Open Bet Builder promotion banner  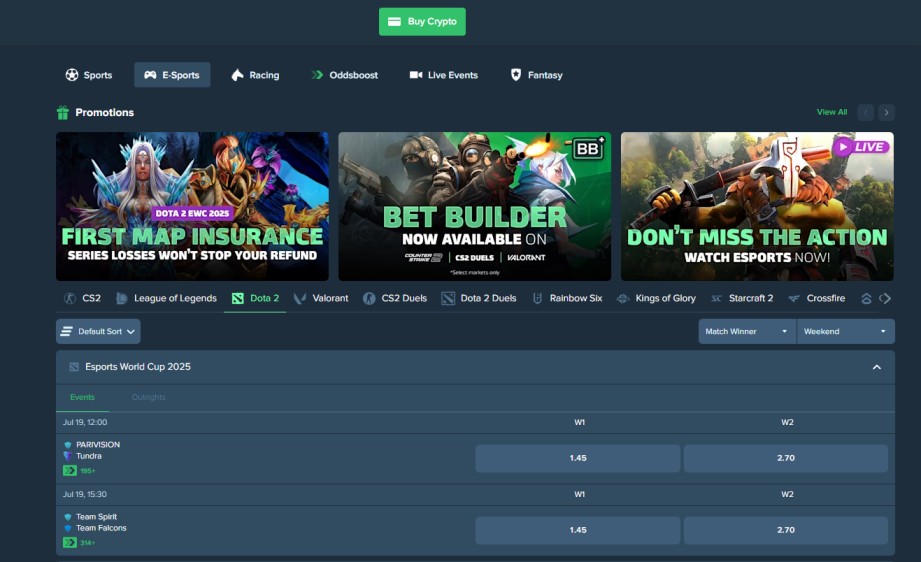[475, 206]
